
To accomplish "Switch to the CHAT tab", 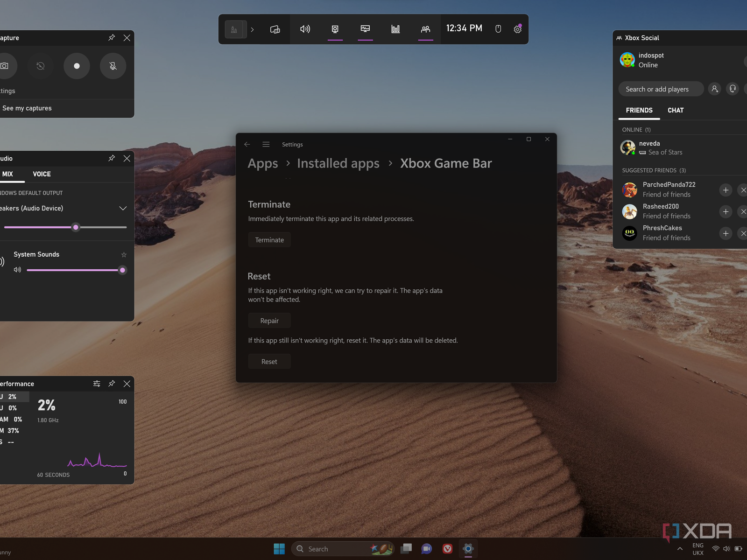I will (675, 111).
